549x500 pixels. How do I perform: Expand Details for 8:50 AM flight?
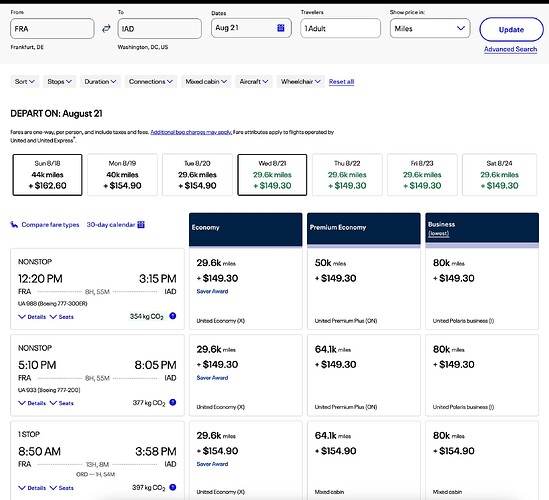tap(32, 488)
